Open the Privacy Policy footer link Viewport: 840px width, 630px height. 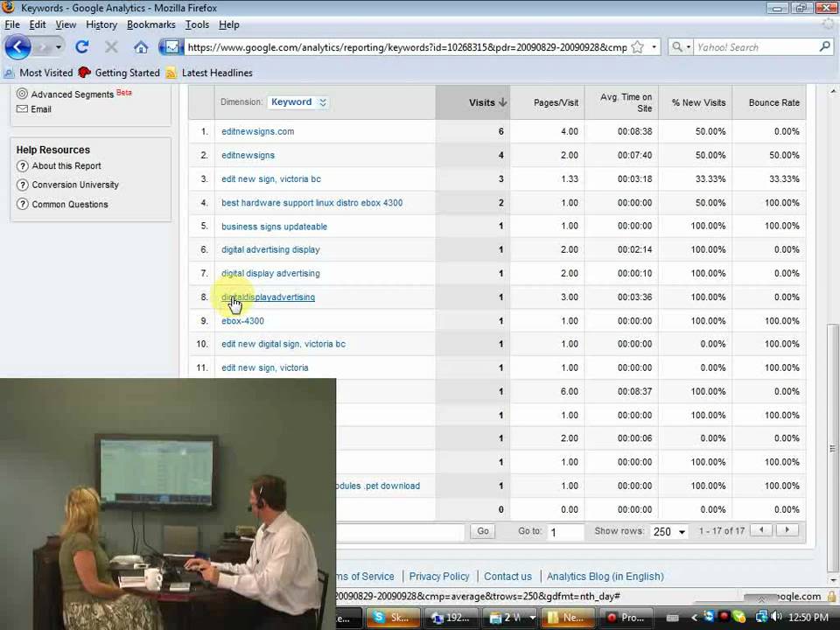[x=439, y=577]
